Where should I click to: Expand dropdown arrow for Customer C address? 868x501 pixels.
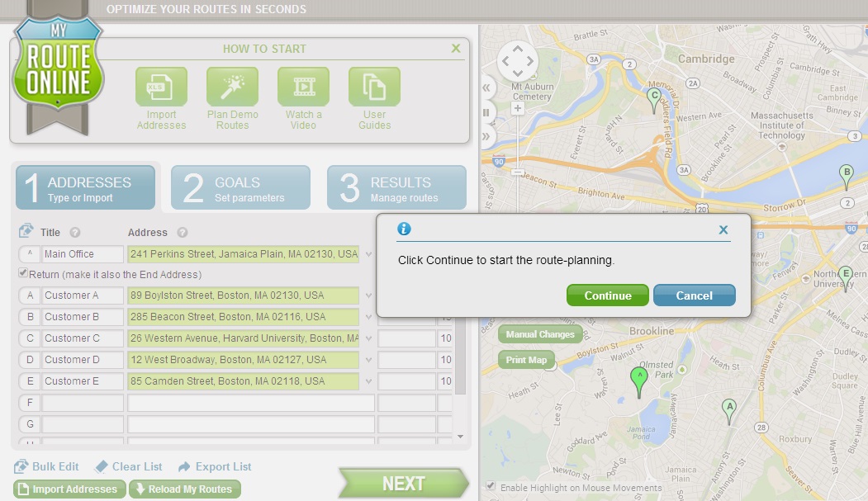pos(368,338)
